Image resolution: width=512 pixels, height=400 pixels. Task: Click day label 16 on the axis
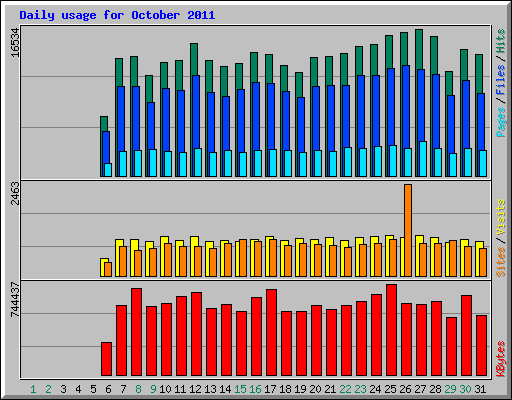(x=255, y=389)
